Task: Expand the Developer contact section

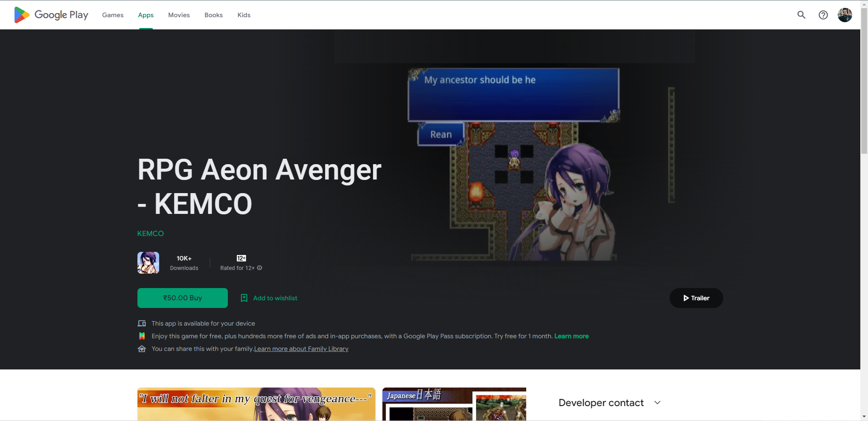Action: tap(610, 402)
